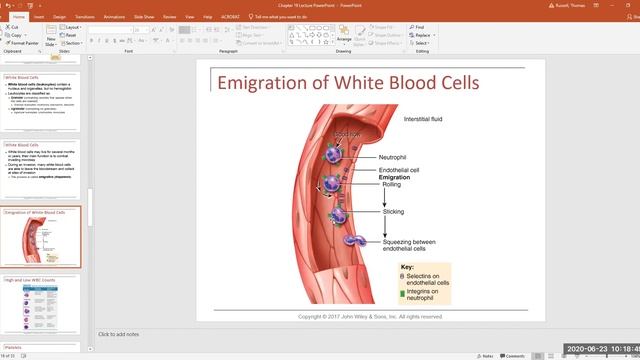
Task: Open the Shape Outline dropdown
Action: point(385,35)
